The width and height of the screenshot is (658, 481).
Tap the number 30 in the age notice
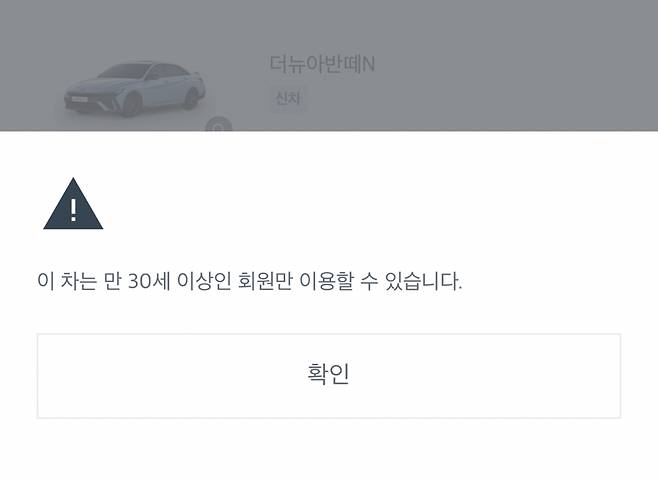click(x=139, y=281)
